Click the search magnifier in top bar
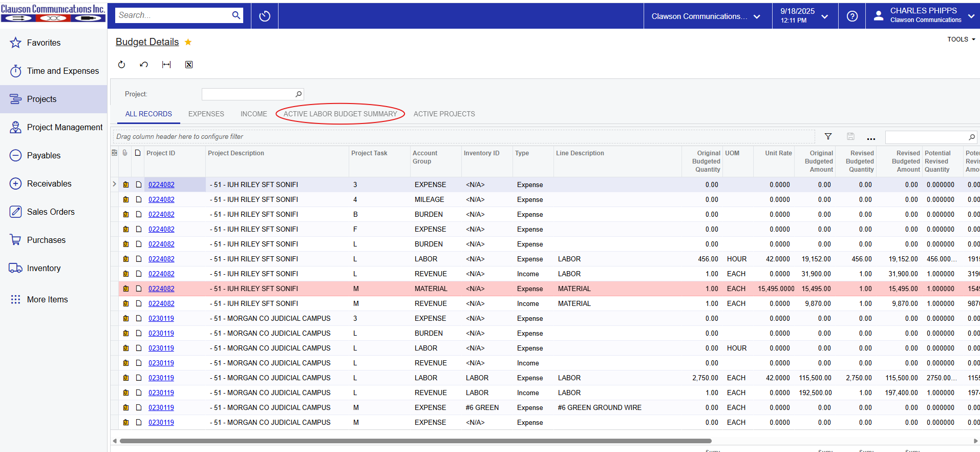Screen dimensions: 980x452 point(236,15)
